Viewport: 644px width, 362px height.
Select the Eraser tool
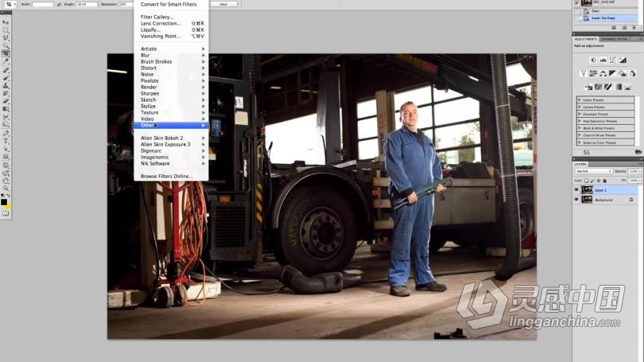(6, 101)
